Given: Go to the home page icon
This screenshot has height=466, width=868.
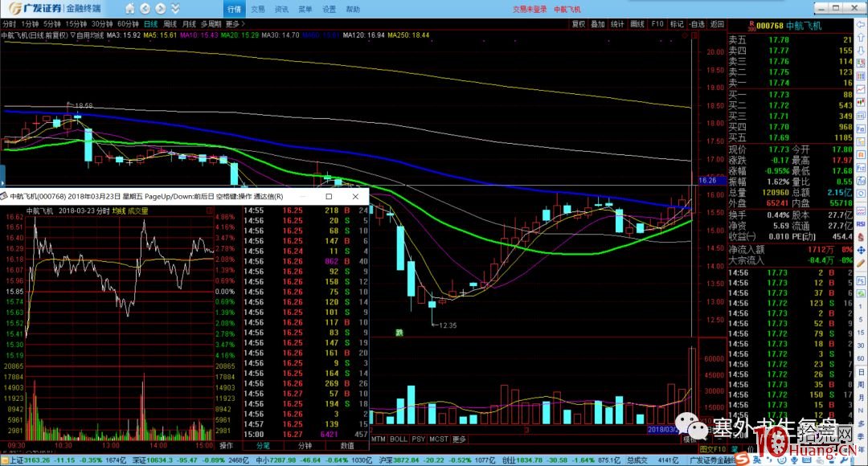Looking at the screenshot, I should 129,8.
